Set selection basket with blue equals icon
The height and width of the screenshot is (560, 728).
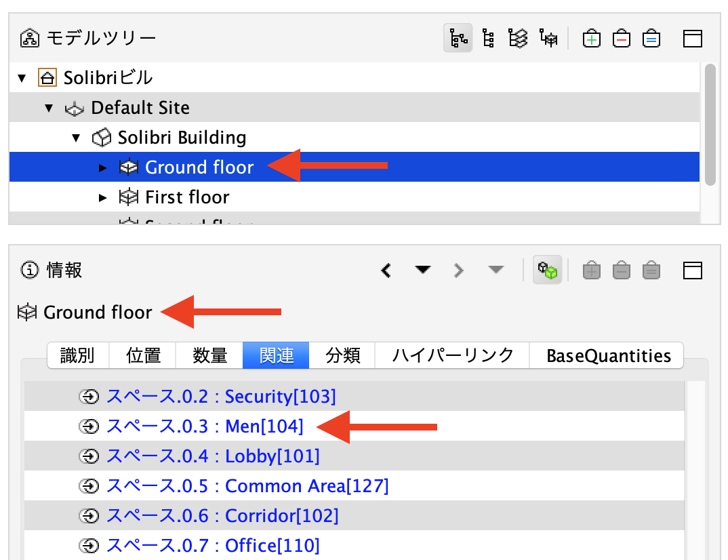(x=651, y=39)
